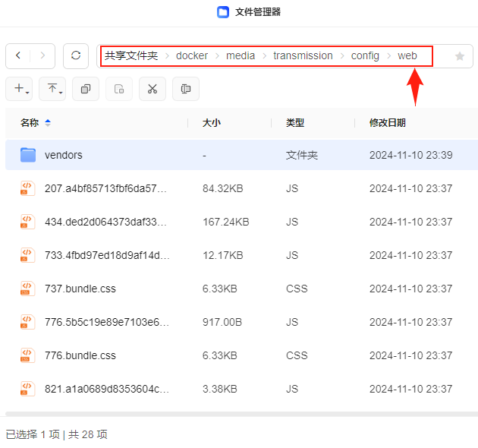Click web in the breadcrumb path
This screenshot has height=448, width=478.
407,56
